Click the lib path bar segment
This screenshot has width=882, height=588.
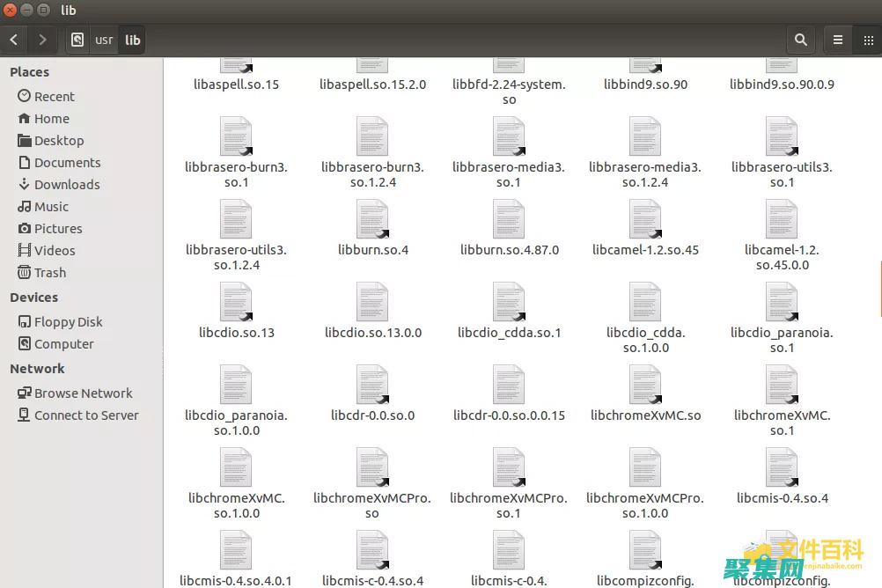pos(132,40)
